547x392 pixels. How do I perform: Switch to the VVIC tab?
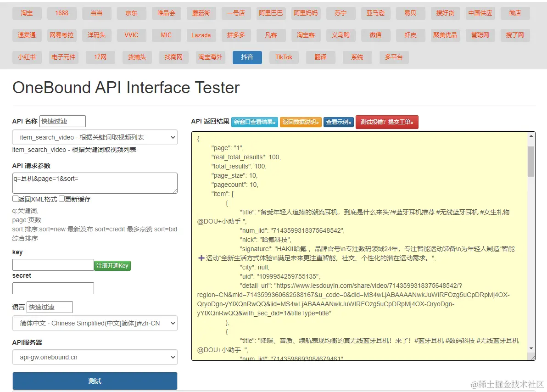pos(132,35)
